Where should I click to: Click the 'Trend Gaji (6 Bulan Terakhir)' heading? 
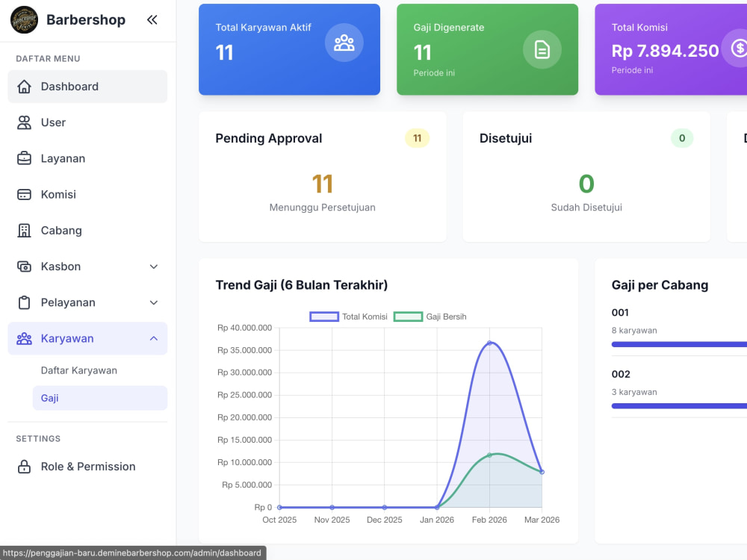[302, 284]
